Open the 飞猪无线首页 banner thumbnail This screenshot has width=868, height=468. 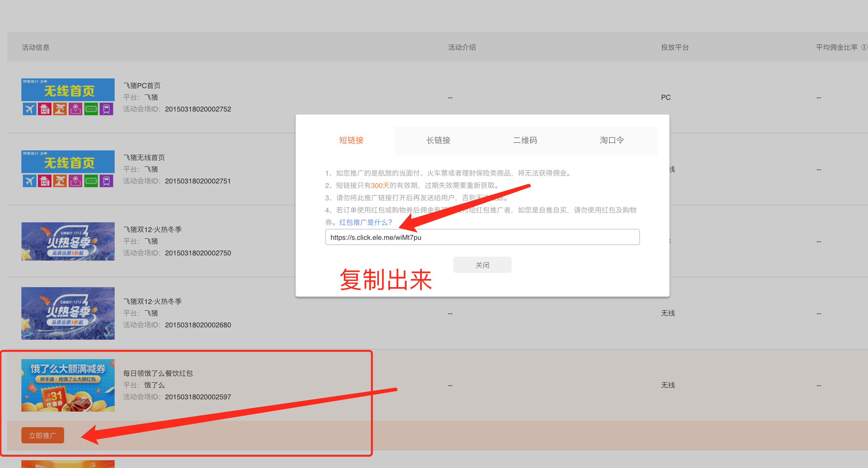(x=68, y=169)
